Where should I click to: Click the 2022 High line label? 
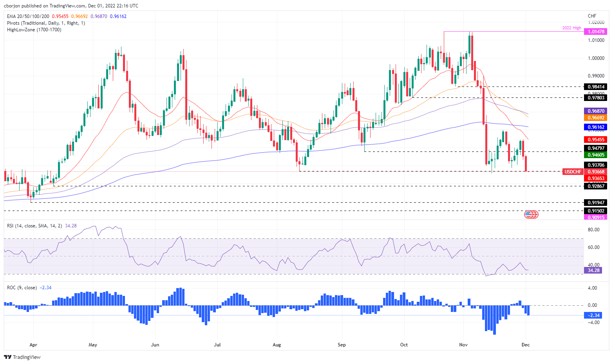click(571, 28)
